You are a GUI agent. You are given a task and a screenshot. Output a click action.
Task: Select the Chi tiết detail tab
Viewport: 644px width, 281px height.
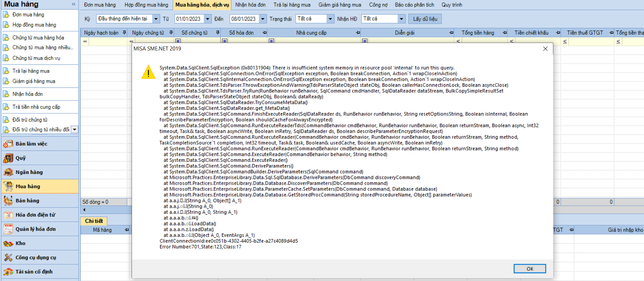pyautogui.click(x=94, y=221)
